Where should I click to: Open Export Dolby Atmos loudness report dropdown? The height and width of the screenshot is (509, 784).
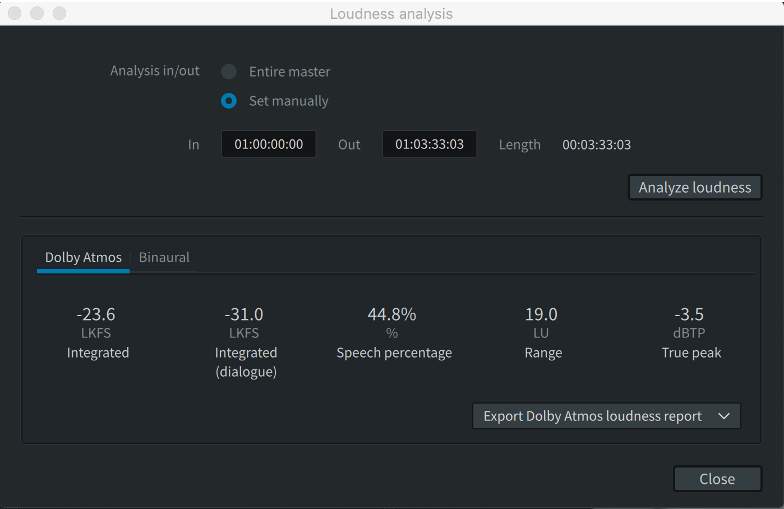(592, 416)
